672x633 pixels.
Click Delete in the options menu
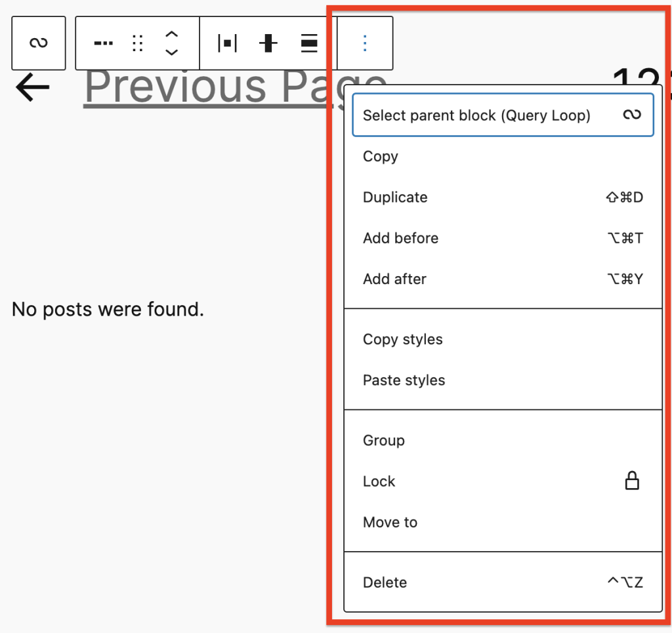point(384,582)
